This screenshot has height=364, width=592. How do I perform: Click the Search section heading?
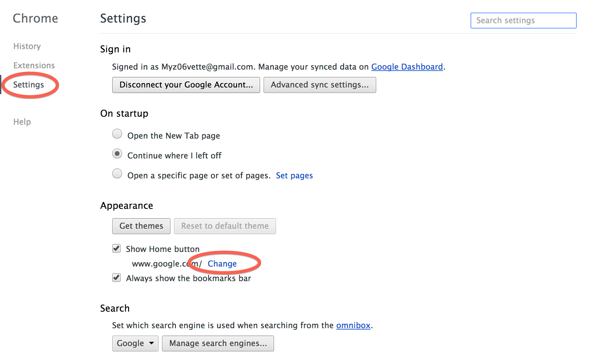point(115,308)
